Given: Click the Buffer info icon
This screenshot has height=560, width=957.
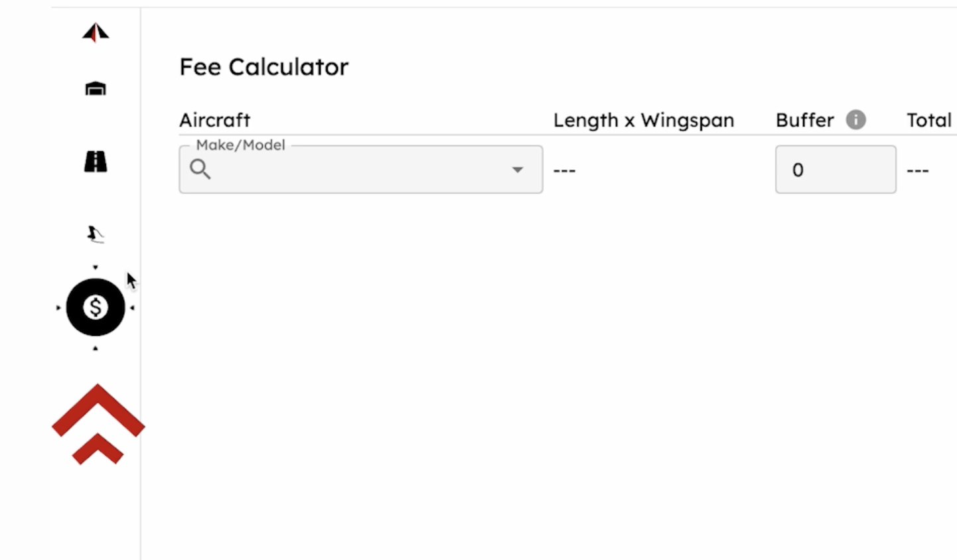Looking at the screenshot, I should coord(855,120).
